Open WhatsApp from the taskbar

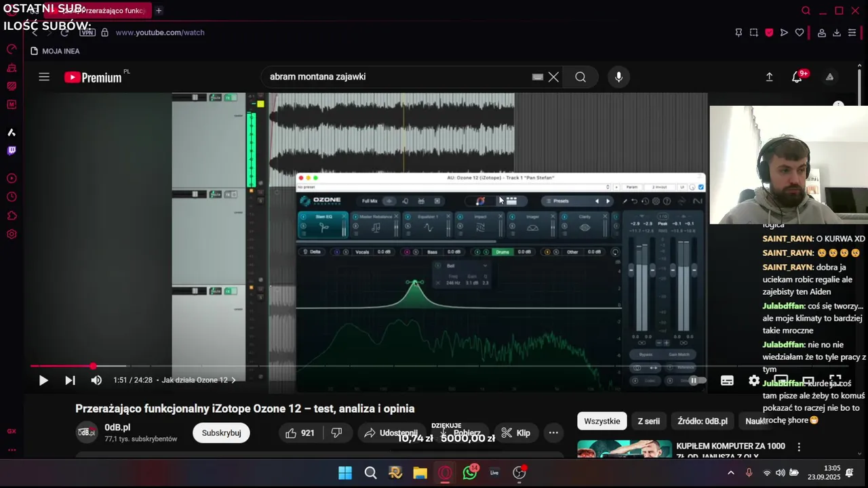[x=470, y=473]
